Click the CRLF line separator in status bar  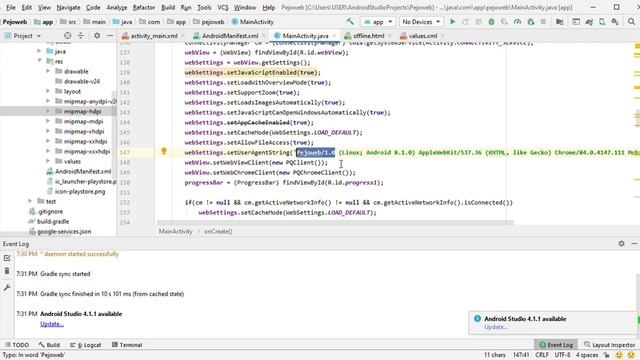542,355
